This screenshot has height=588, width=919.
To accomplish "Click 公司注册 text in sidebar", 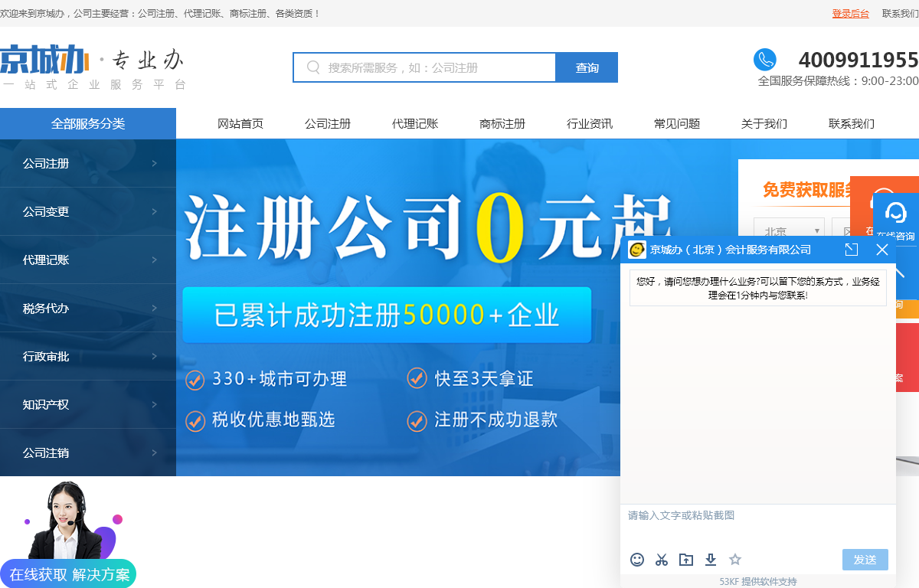I will coord(46,163).
